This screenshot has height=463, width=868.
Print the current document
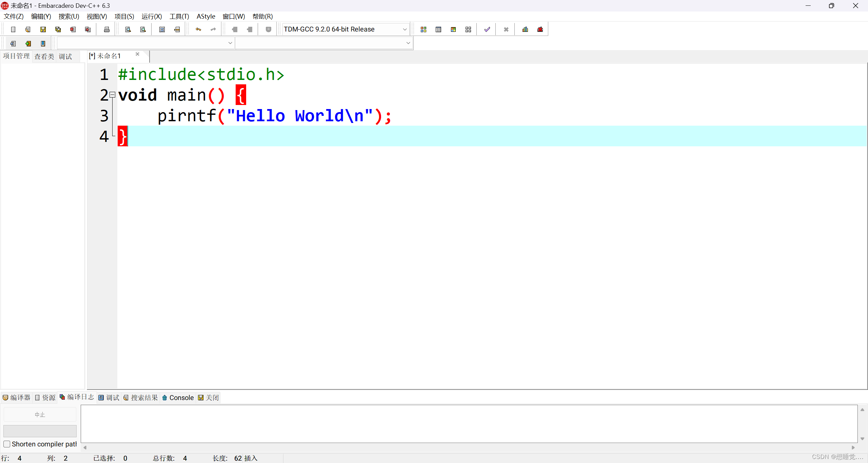106,29
